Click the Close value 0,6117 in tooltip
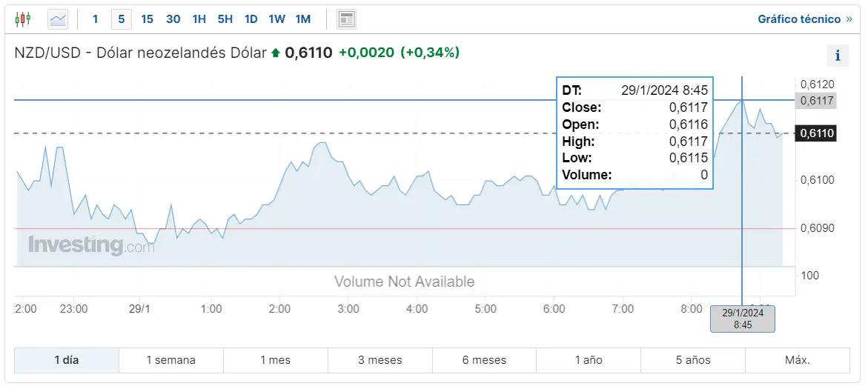The image size is (868, 389). pos(688,107)
